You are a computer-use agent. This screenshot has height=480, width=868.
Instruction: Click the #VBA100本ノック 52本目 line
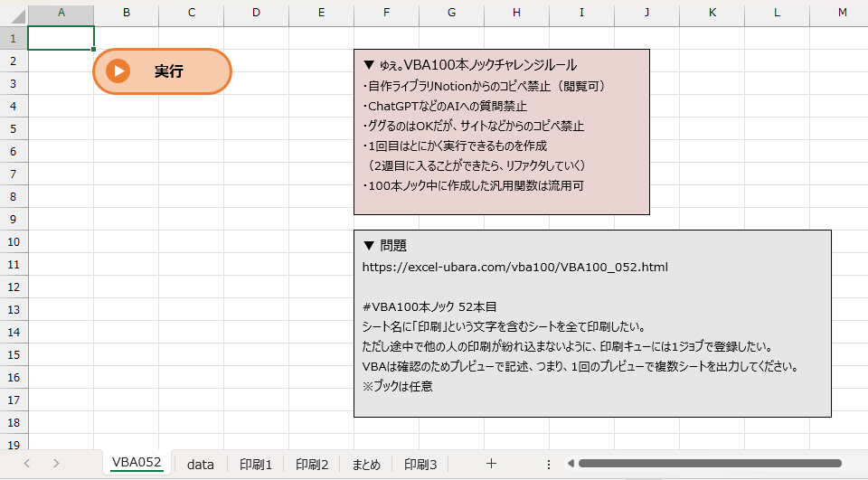[x=429, y=306]
